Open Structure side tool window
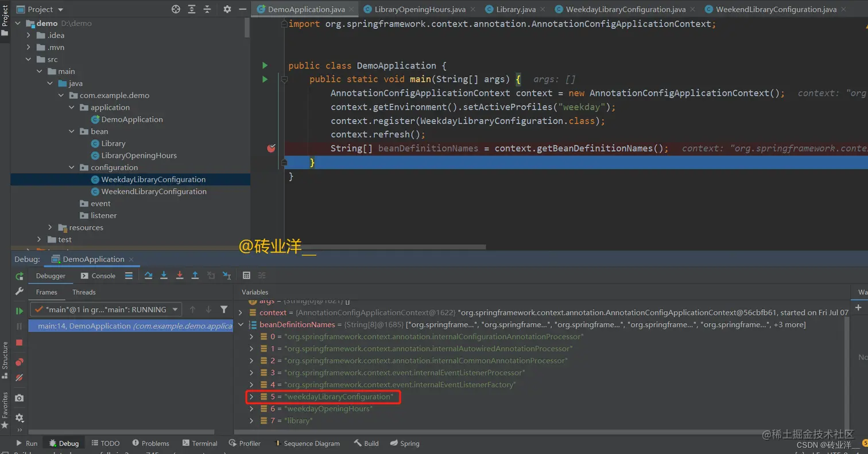Image resolution: width=868 pixels, height=454 pixels. 5,360
